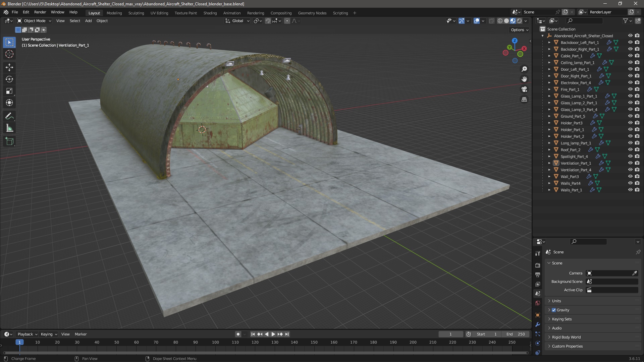Activate the Cursor tool

click(9, 54)
